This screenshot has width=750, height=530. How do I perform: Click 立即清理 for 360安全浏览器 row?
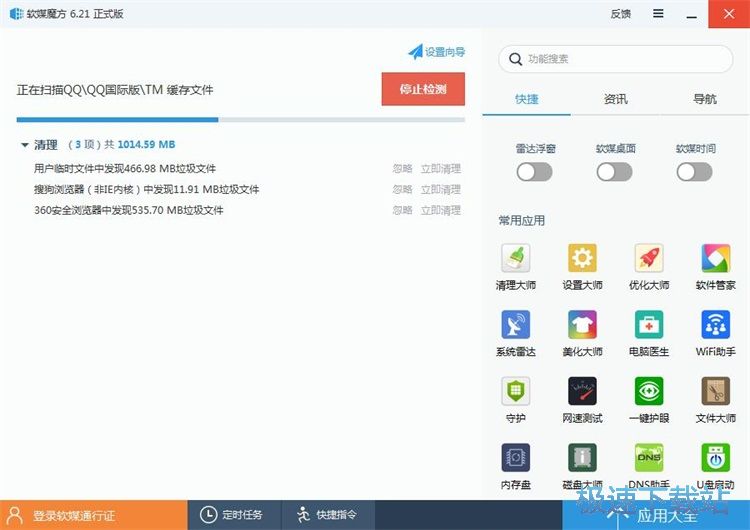click(441, 210)
